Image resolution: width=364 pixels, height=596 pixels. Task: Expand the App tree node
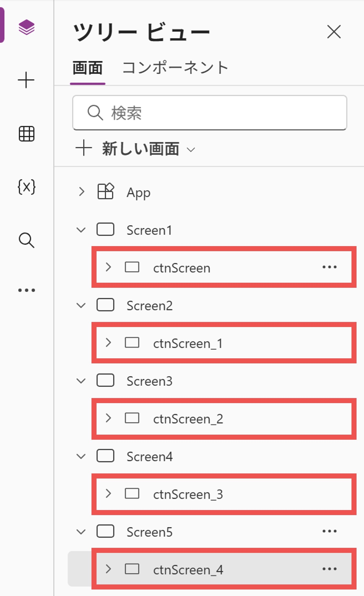(x=82, y=192)
